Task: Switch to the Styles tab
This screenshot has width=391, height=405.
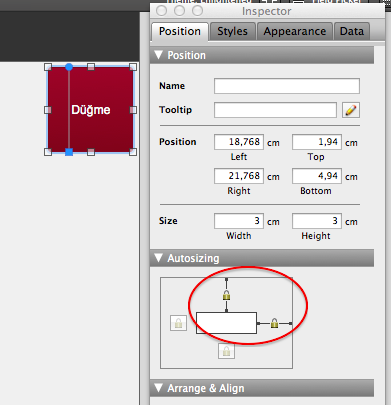Action: (232, 31)
